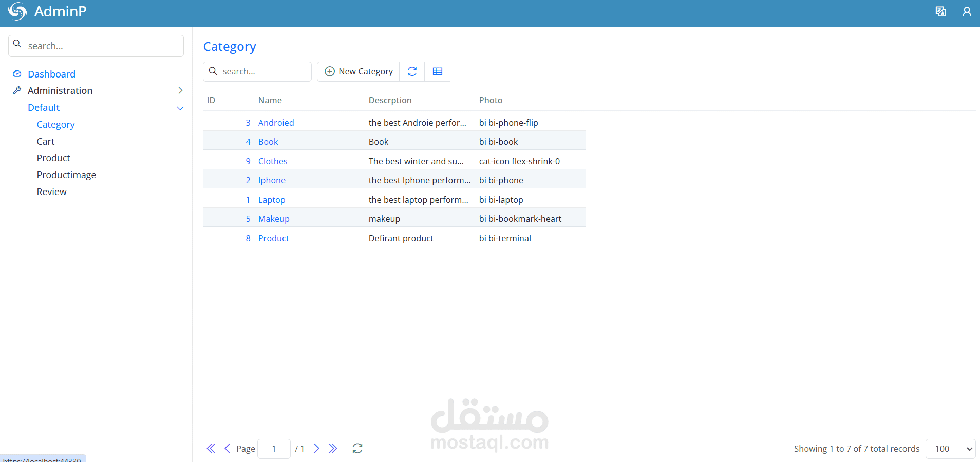980x462 pixels.
Task: Click the AdminP swirl logo icon
Action: [x=17, y=11]
